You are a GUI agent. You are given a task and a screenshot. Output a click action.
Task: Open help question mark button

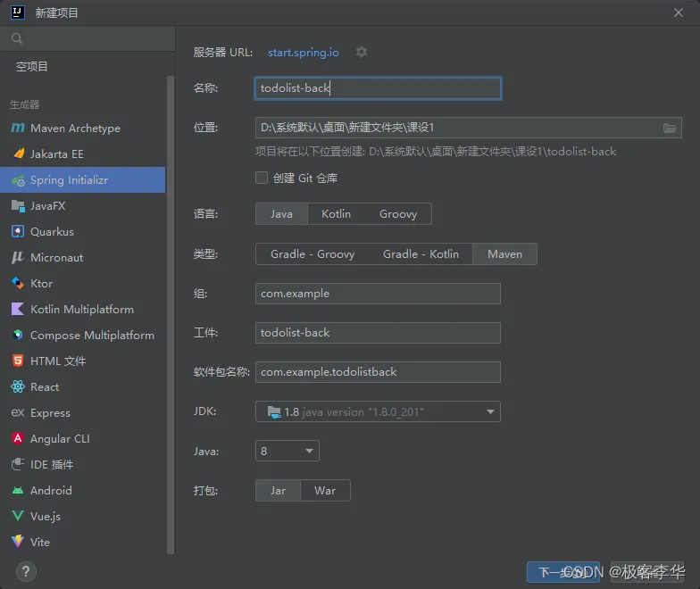click(26, 571)
